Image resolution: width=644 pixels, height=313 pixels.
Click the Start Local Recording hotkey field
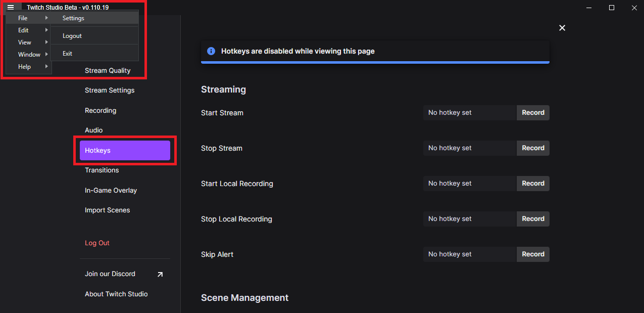tap(469, 184)
